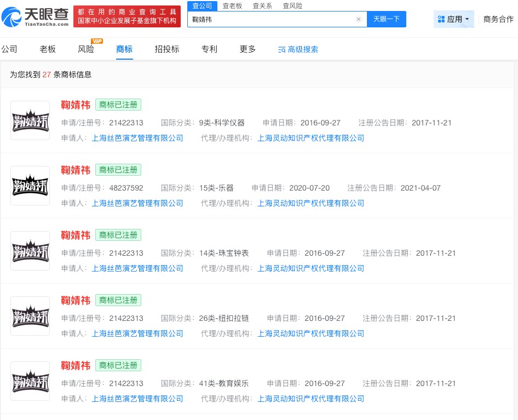
Task: Open the 应用 apps grid icon
Action: 441,19
